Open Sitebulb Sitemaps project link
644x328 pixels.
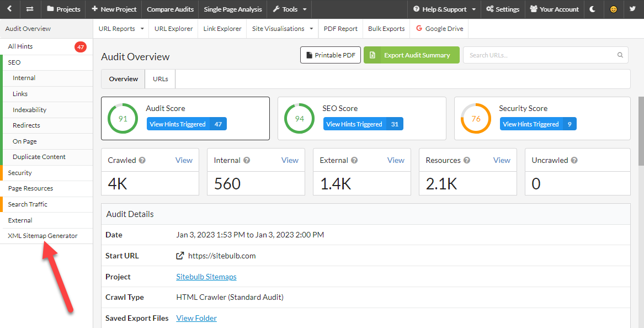click(206, 277)
